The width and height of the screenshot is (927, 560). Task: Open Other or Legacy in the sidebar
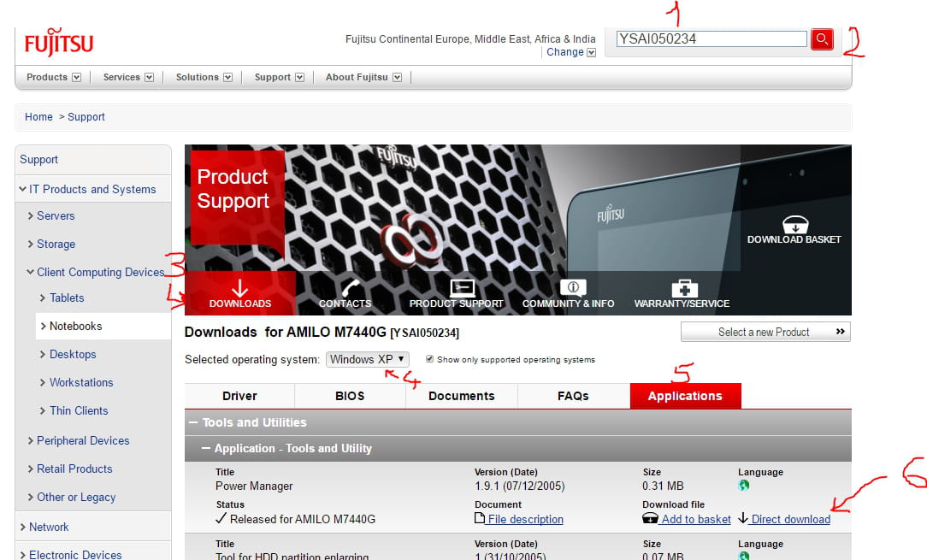(x=76, y=498)
